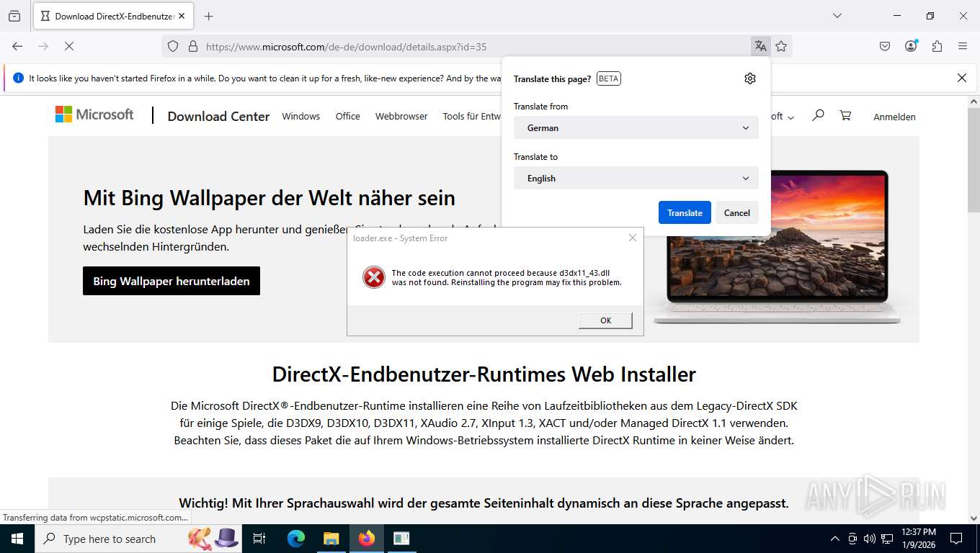980x553 pixels.
Task: Select Office nav item
Action: coord(347,116)
